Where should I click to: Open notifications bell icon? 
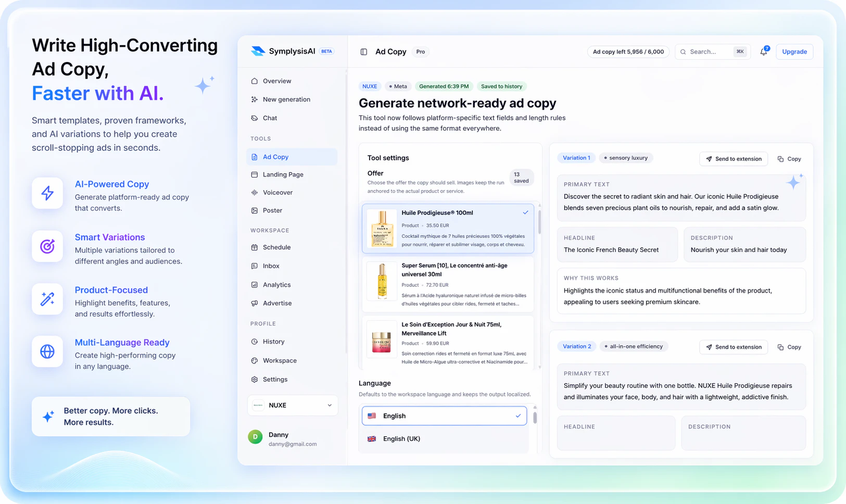point(764,52)
